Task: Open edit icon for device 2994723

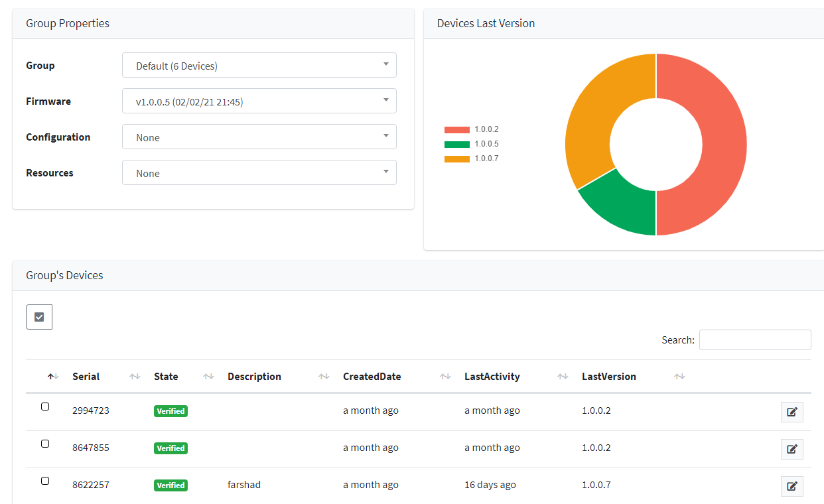Action: 791,412
